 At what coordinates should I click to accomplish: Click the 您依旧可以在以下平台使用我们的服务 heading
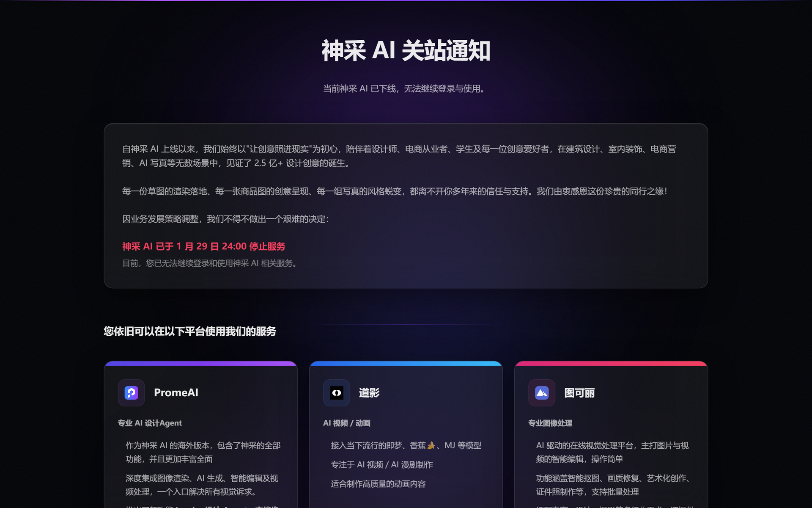[190, 331]
